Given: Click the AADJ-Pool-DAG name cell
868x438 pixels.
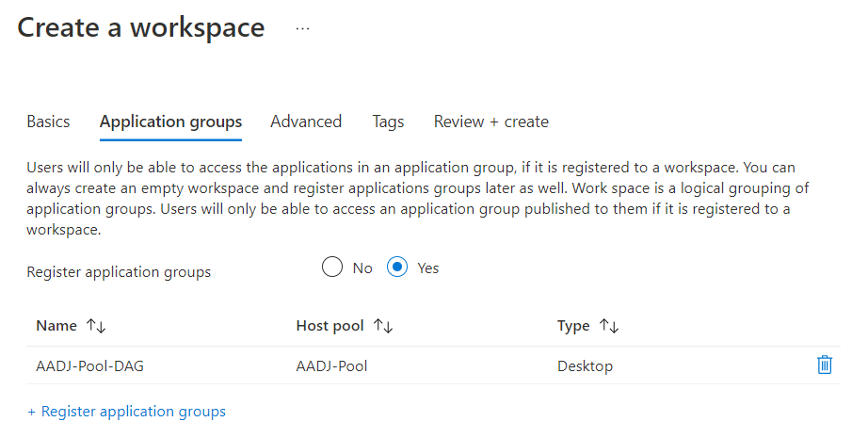Looking at the screenshot, I should click(x=89, y=365).
